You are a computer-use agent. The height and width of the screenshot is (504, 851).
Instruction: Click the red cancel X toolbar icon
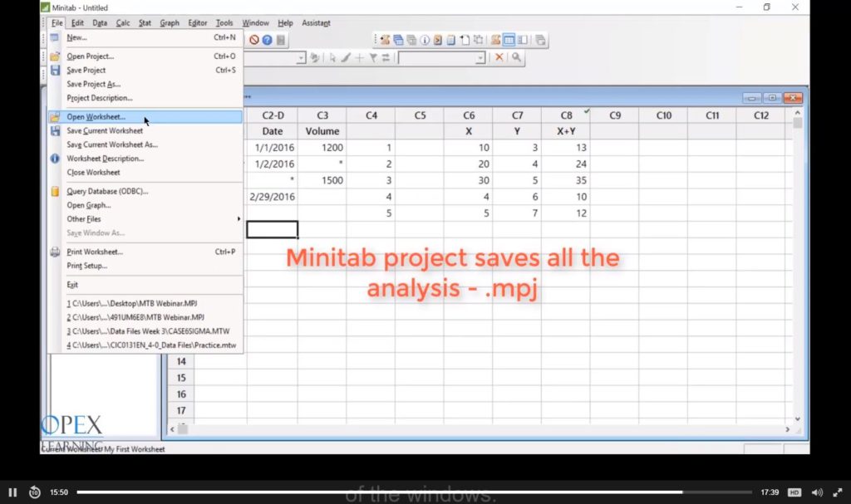499,56
